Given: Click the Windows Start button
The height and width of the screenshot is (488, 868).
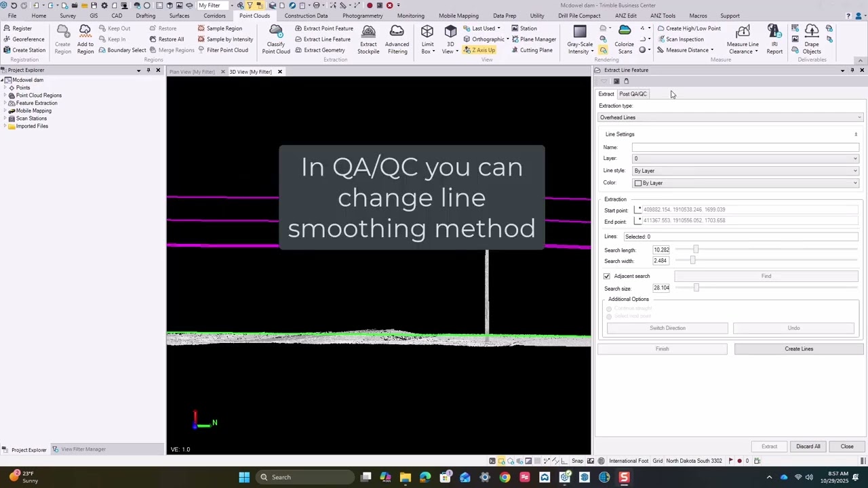Looking at the screenshot, I should [244, 477].
